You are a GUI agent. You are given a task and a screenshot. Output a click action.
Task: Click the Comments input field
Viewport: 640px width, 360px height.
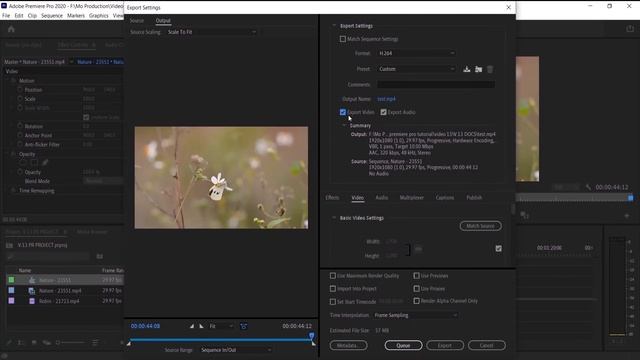coord(436,84)
